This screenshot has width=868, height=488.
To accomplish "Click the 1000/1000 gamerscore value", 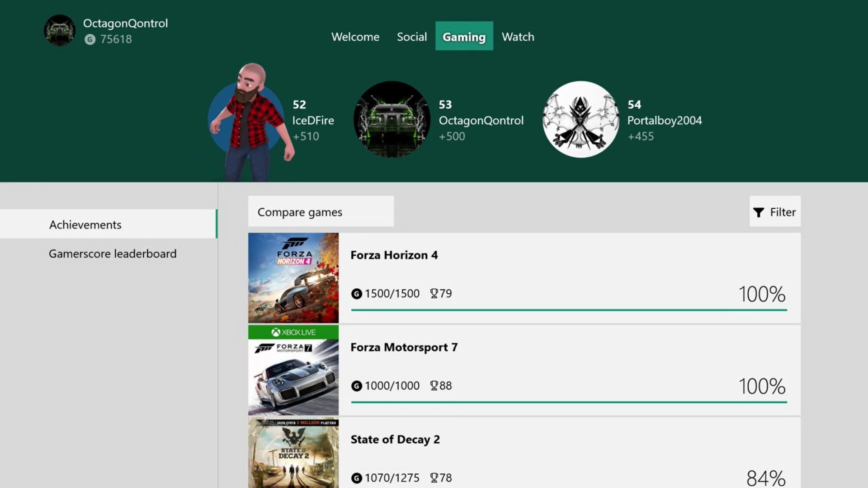I will point(392,386).
